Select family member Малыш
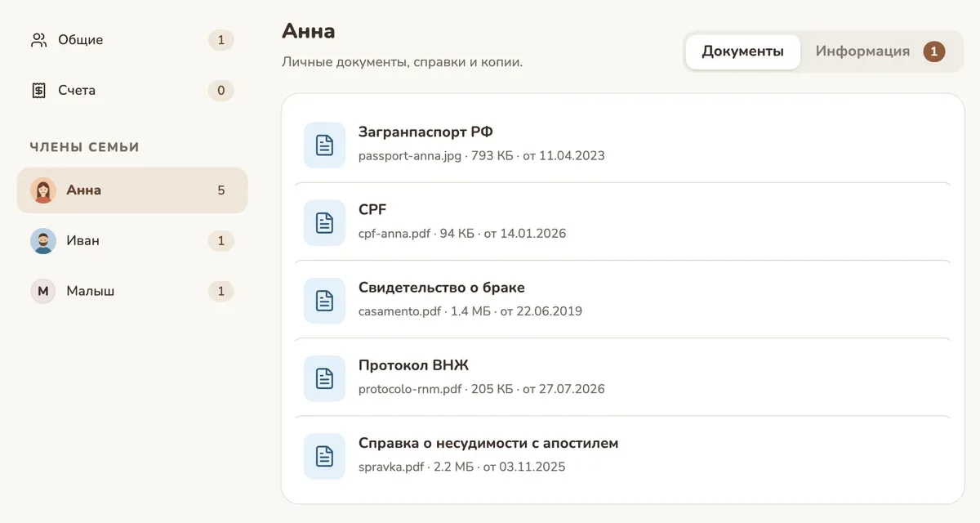Image resolution: width=980 pixels, height=523 pixels. 132,292
